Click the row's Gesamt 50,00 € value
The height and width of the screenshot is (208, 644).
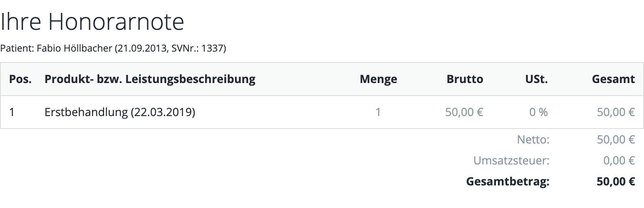(x=616, y=112)
